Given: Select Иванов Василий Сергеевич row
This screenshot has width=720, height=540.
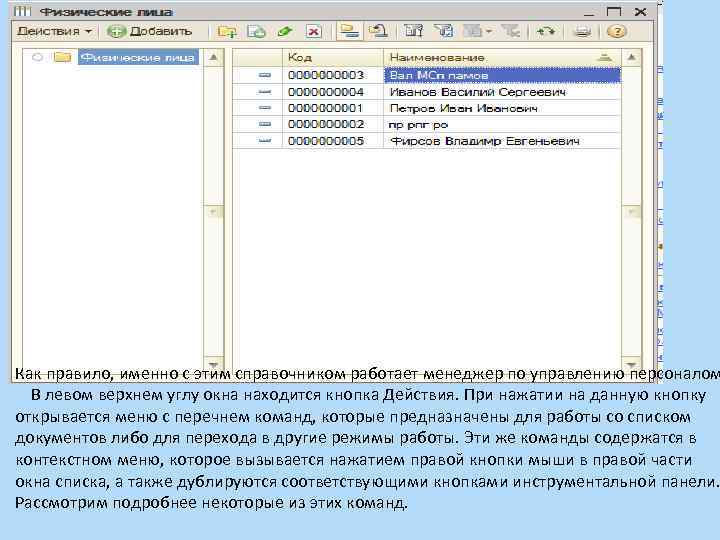Looking at the screenshot, I should pyautogui.click(x=502, y=92).
